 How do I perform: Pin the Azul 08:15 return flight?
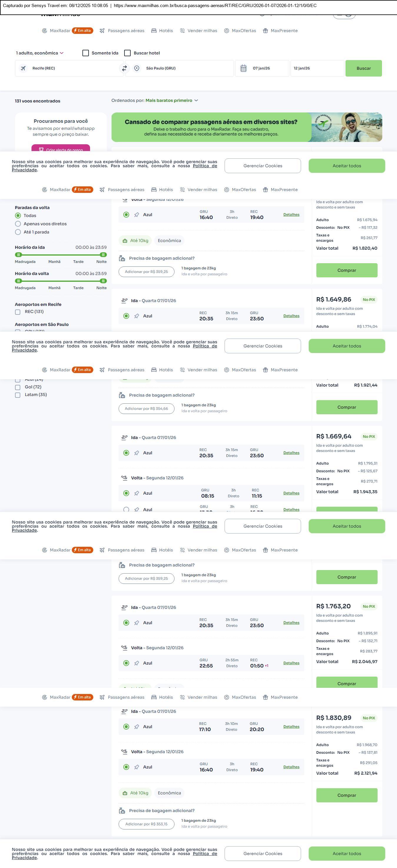pyautogui.click(x=137, y=493)
